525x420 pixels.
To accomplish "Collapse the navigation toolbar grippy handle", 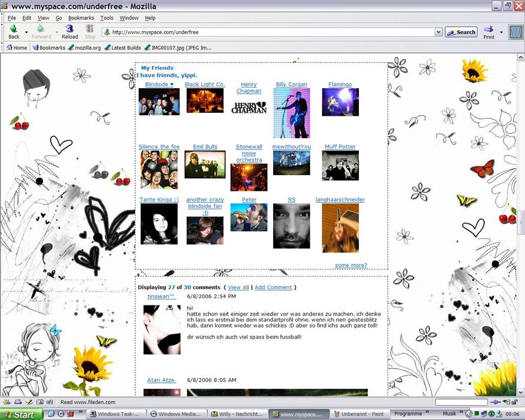I will coord(2,32).
